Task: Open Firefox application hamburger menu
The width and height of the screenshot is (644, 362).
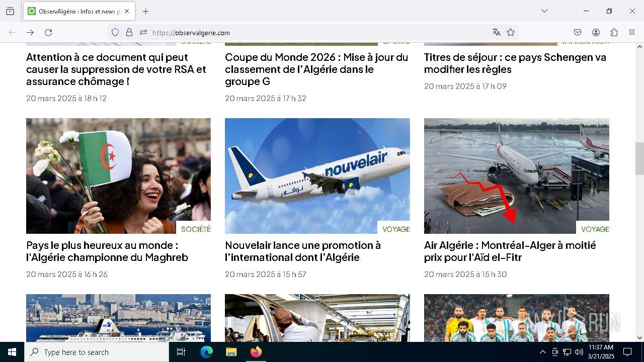Action: click(x=632, y=32)
